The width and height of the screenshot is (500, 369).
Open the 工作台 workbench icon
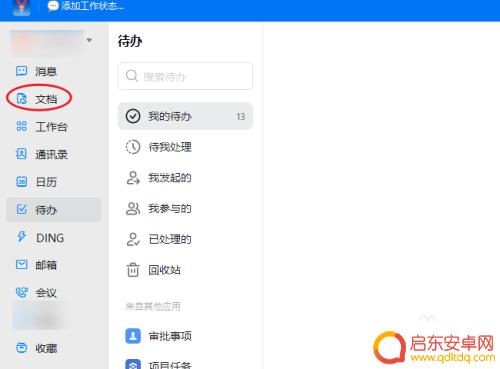(x=22, y=126)
